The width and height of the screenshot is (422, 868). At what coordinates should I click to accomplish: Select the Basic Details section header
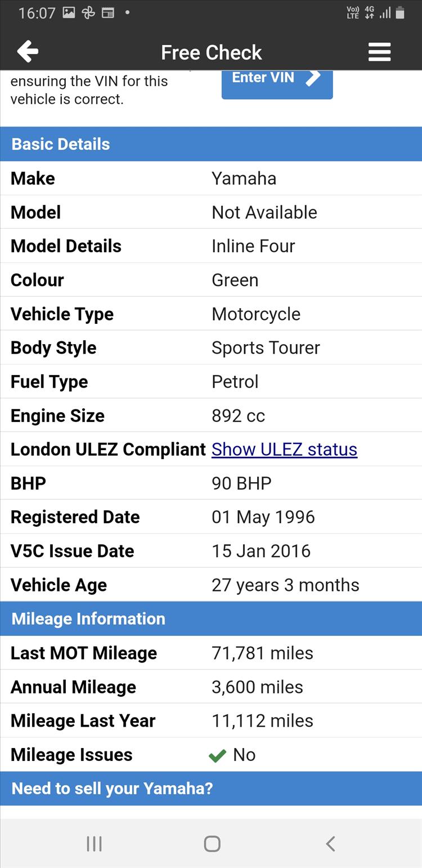click(x=211, y=144)
